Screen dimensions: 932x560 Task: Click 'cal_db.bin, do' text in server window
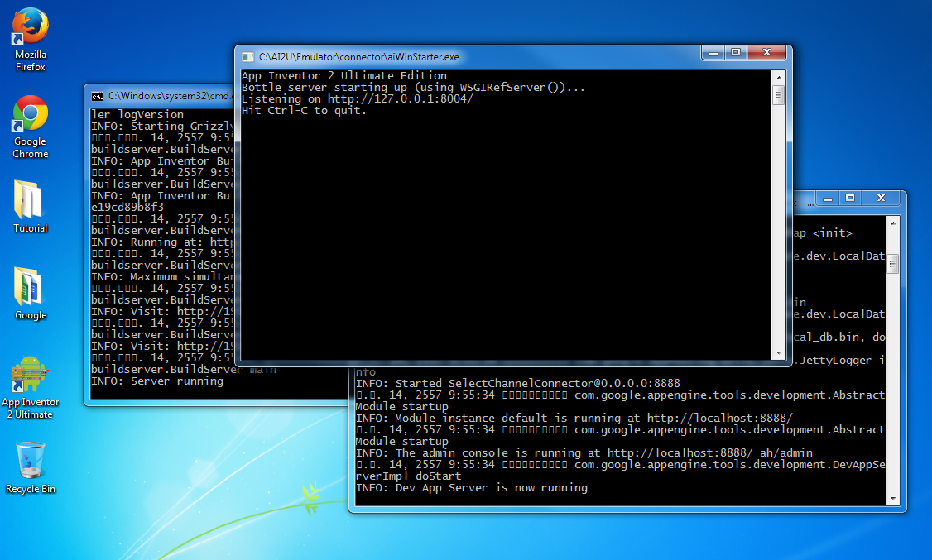pyautogui.click(x=838, y=337)
